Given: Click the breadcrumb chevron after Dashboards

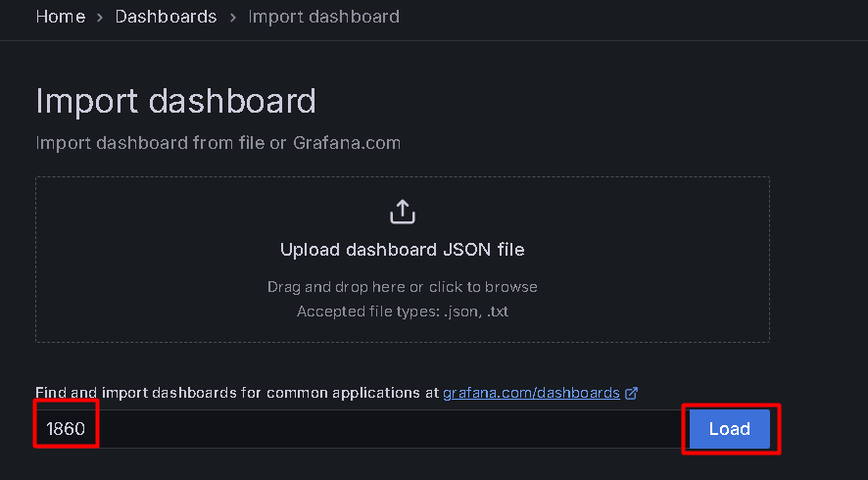Looking at the screenshot, I should 232,18.
